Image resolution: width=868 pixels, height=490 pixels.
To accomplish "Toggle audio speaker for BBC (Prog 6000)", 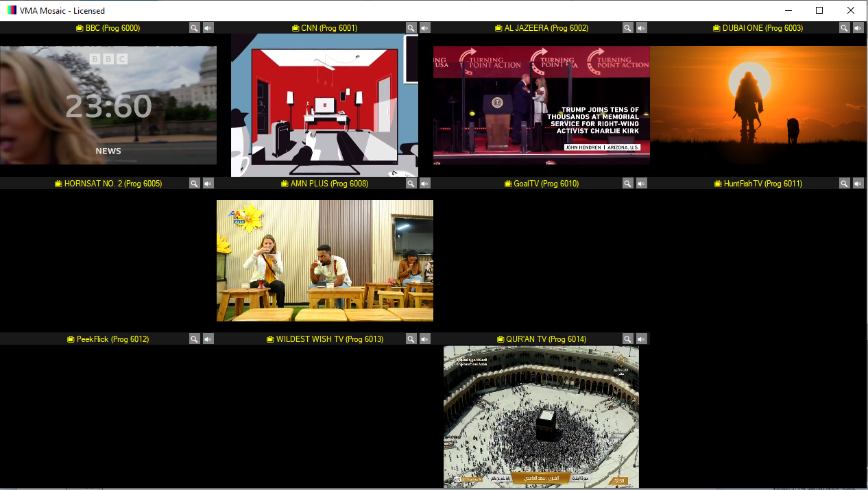I will [208, 28].
